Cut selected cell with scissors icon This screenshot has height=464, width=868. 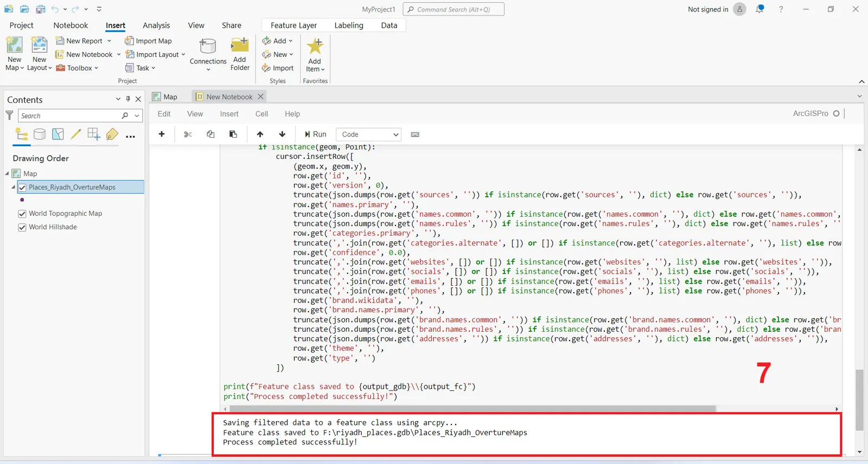[188, 134]
